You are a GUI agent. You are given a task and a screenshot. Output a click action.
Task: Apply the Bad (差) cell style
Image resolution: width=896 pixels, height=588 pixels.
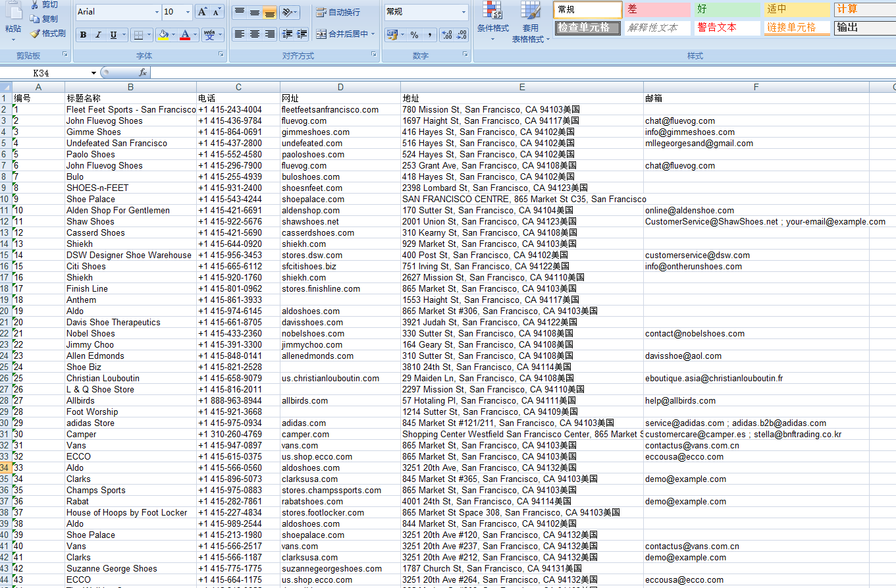coord(658,9)
